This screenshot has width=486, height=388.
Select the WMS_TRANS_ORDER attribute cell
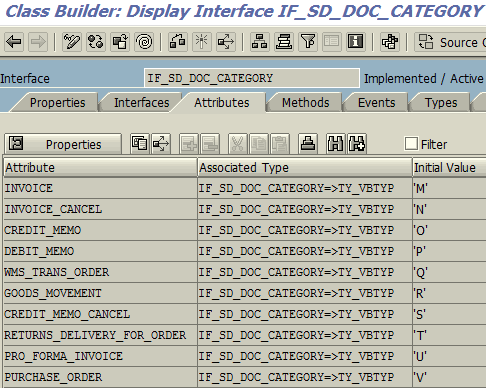(100, 272)
